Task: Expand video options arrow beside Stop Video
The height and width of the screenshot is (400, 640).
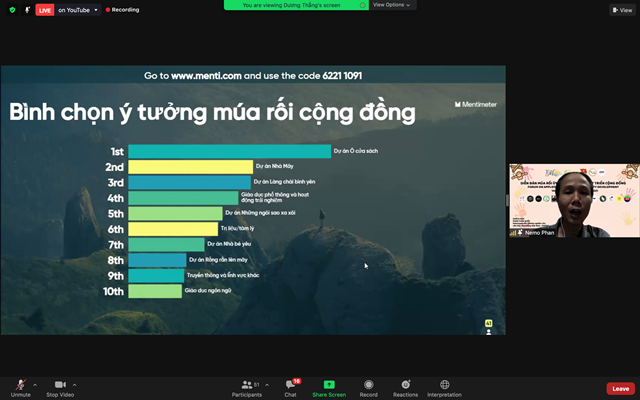Action: pyautogui.click(x=74, y=384)
